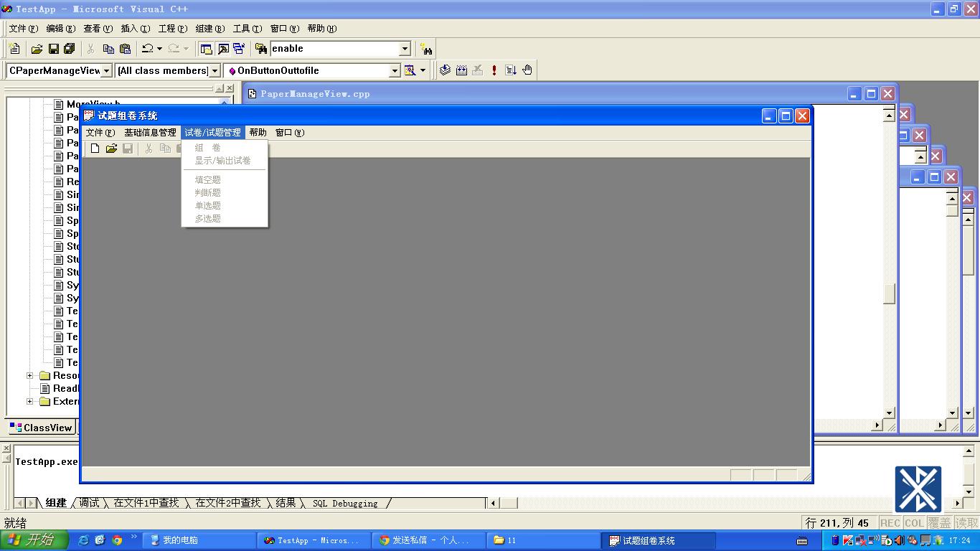Open the 文件 menu in 试题组卷系统
Screen dimensions: 980x551
100,133
